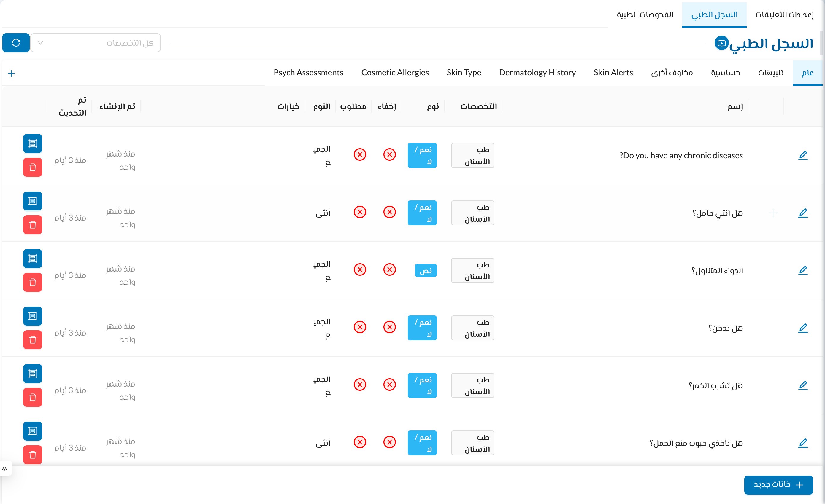Click طب الأسنان tag in chronic diseases row
This screenshot has width=825, height=504.
pos(472,156)
